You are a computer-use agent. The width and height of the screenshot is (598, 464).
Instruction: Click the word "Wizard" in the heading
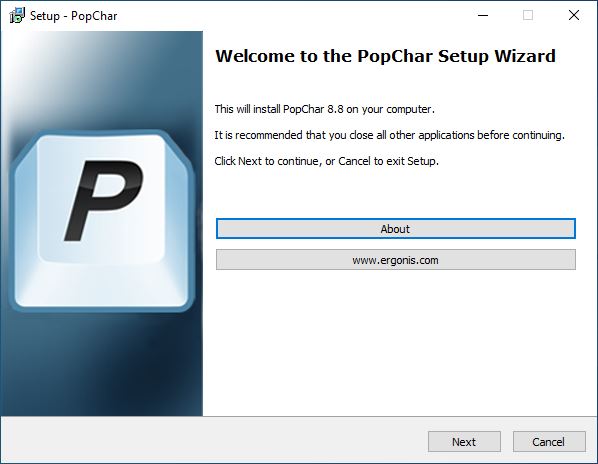pyautogui.click(x=525, y=56)
